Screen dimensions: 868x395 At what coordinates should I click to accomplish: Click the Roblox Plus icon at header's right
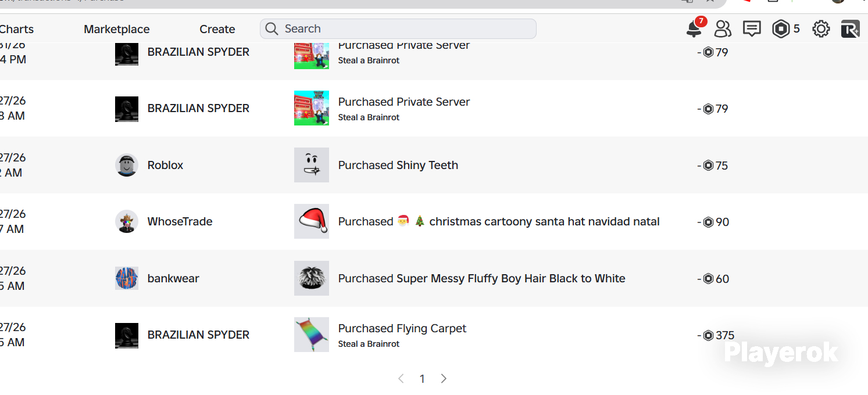point(850,28)
